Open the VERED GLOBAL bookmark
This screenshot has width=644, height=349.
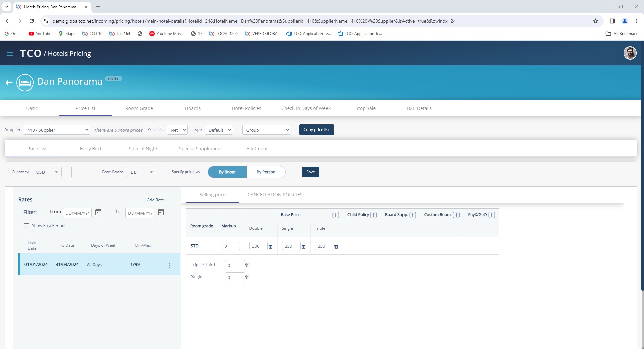pyautogui.click(x=262, y=34)
